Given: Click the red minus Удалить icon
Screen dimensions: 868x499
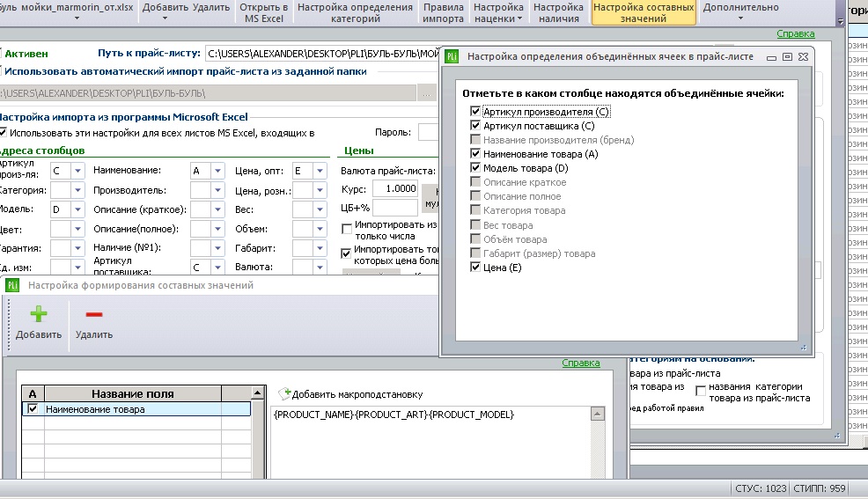Looking at the screenshot, I should (x=93, y=315).
